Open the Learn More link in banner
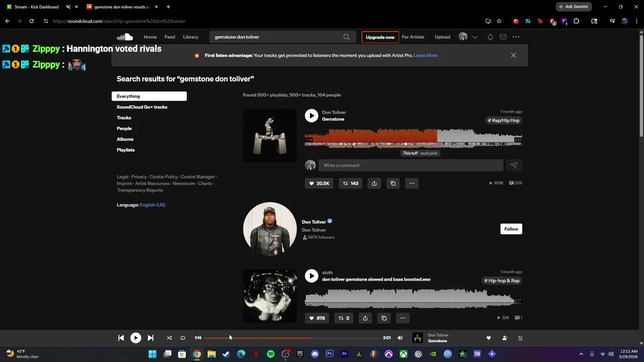This screenshot has height=362, width=644. pyautogui.click(x=425, y=55)
